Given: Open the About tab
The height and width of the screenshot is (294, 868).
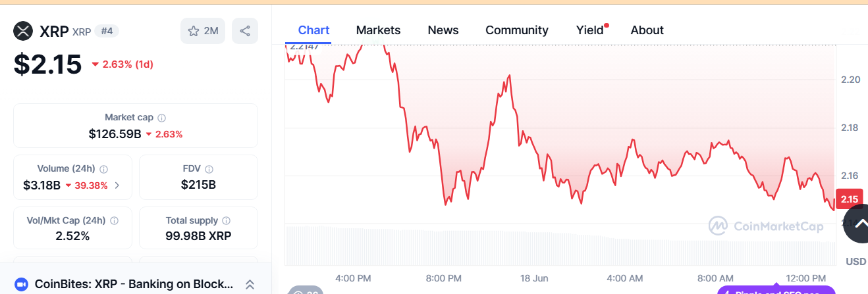Looking at the screenshot, I should tap(647, 30).
